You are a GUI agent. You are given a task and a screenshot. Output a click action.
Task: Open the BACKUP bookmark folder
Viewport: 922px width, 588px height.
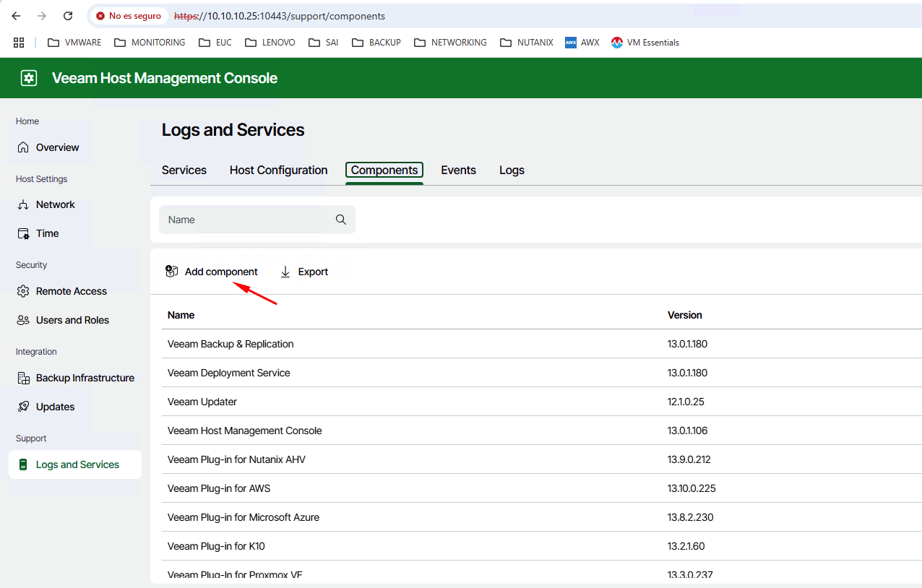coord(376,43)
